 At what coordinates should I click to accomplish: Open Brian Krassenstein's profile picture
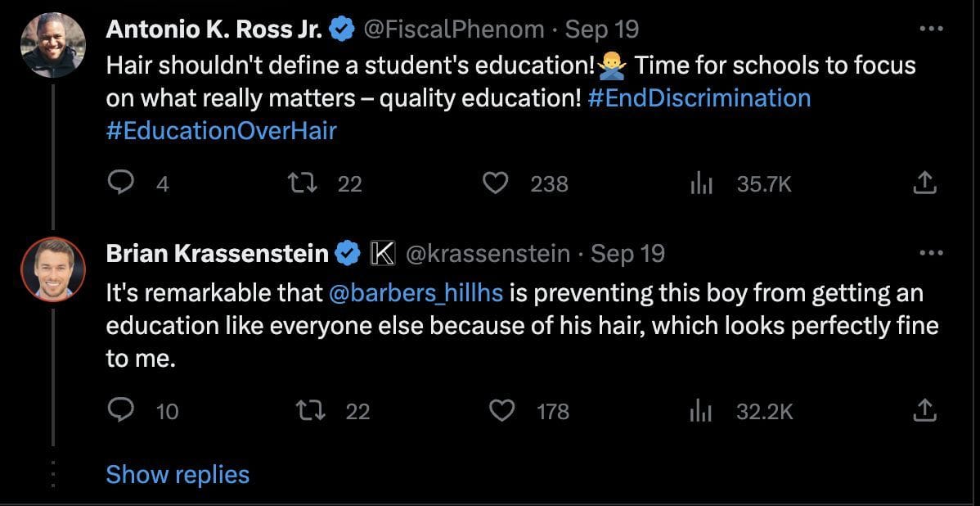pyautogui.click(x=53, y=269)
